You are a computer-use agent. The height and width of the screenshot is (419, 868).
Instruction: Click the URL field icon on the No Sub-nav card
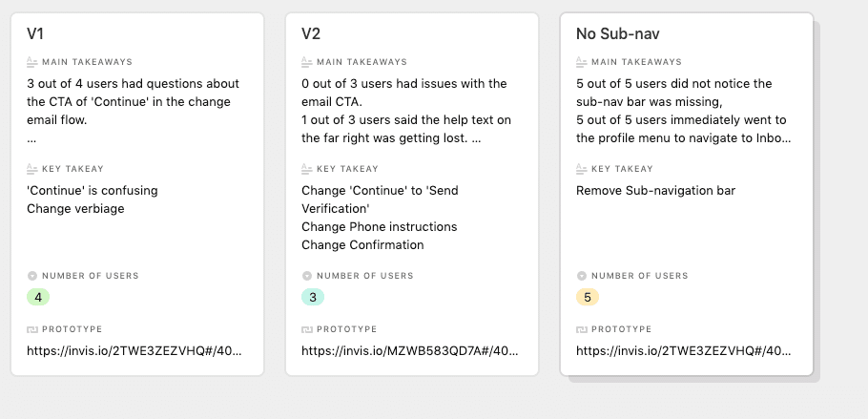pyautogui.click(x=581, y=330)
